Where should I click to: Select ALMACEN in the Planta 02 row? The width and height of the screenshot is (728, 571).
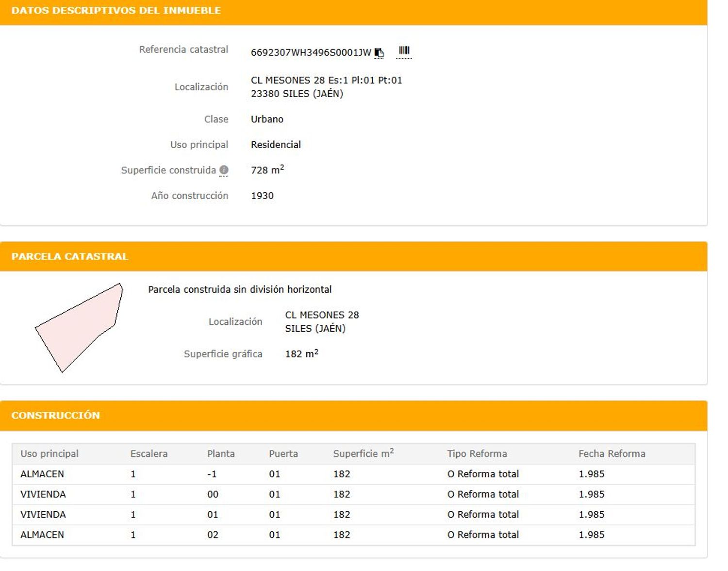[42, 535]
